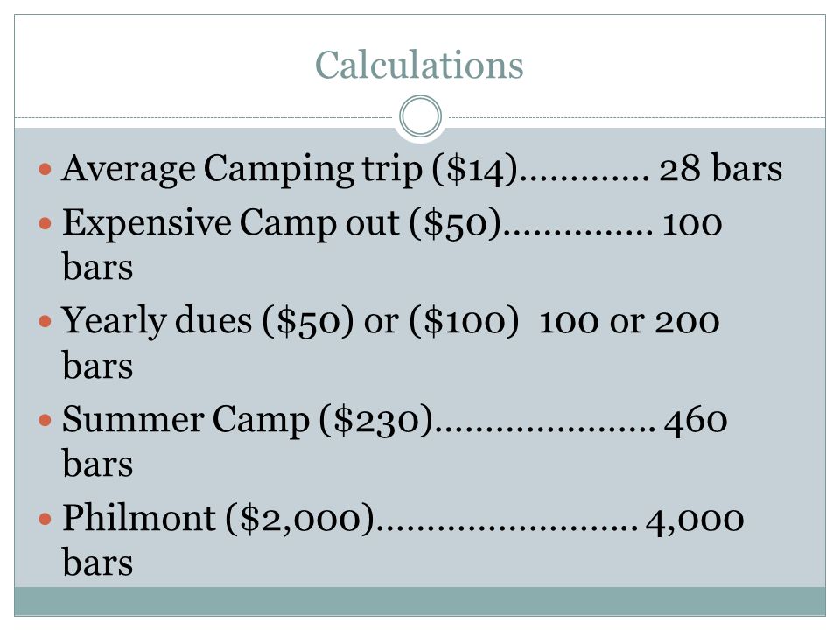This screenshot has height=630, width=840.
Task: Click the ($2,000) price amount
Action: [300, 519]
